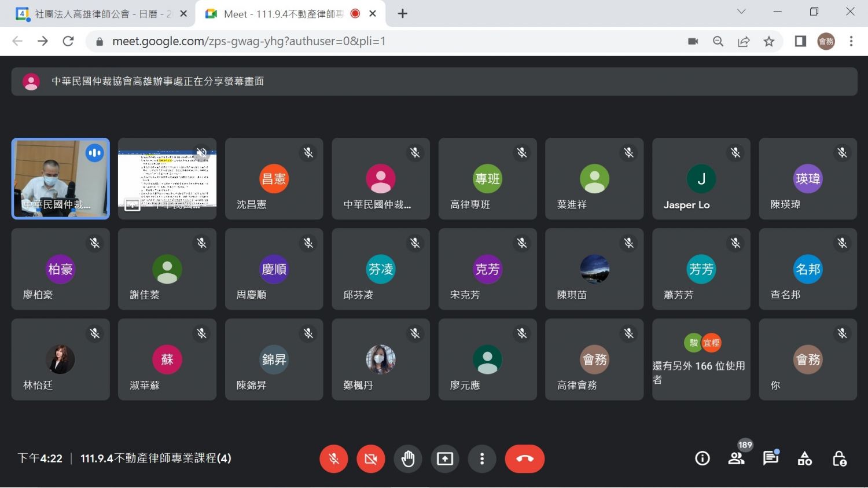Screen dimensions: 868x488
Task: Raise hand in the meeting
Action: (x=408, y=459)
